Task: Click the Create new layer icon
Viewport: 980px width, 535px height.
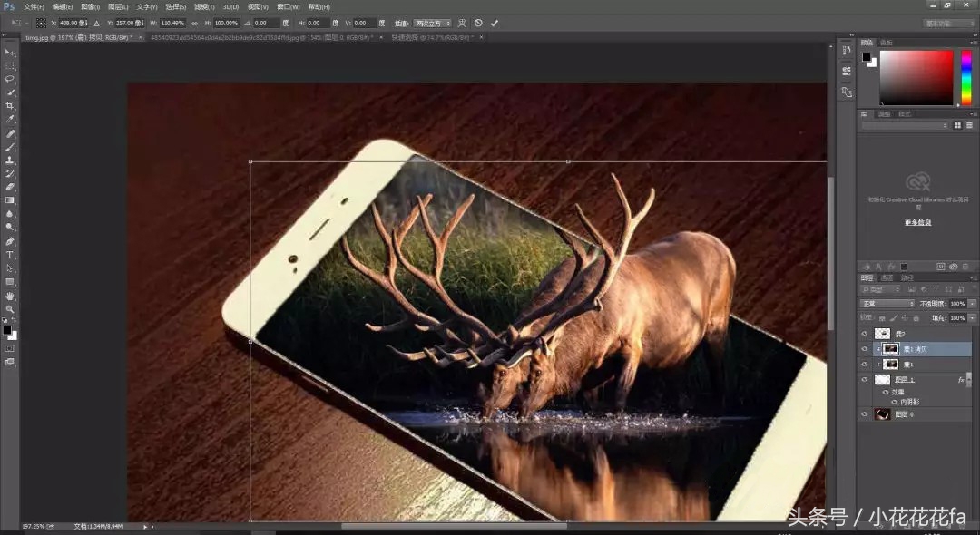Action: point(946,528)
